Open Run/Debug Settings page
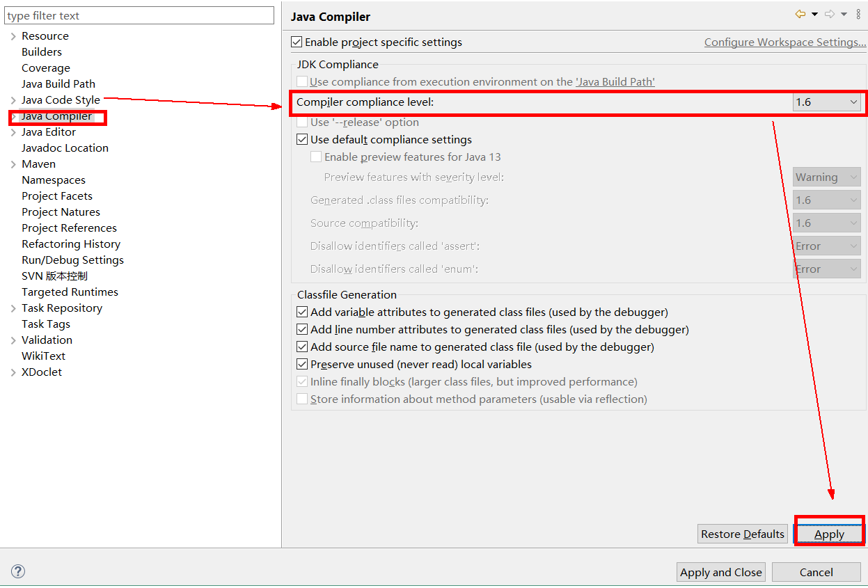Viewport: 868px width, 588px height. coord(72,260)
